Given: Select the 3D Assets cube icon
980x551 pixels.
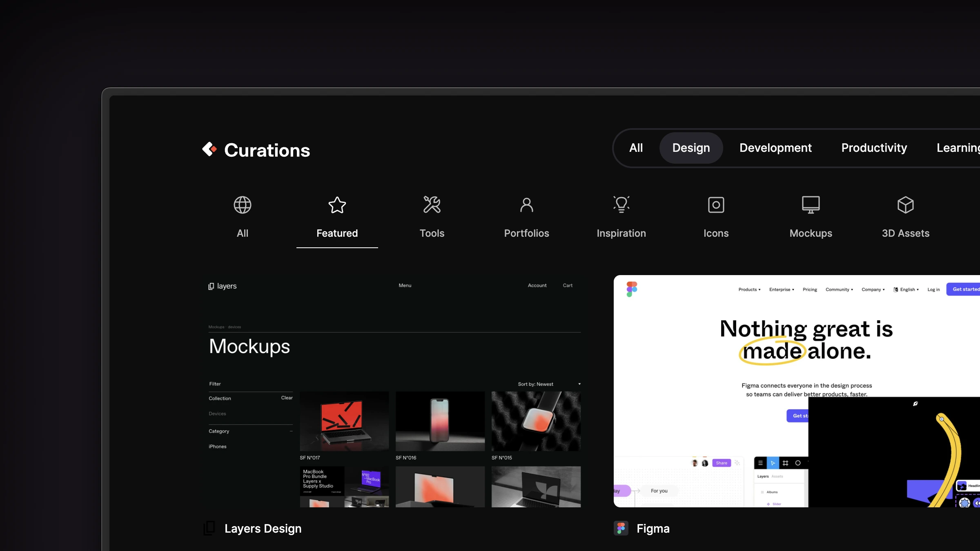Looking at the screenshot, I should [x=905, y=205].
